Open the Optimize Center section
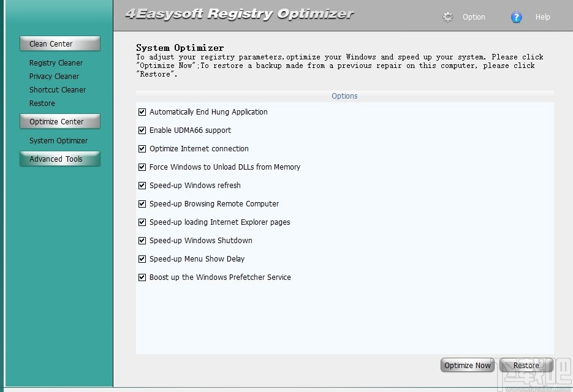Screen dimensions: 573x392 click(59, 121)
